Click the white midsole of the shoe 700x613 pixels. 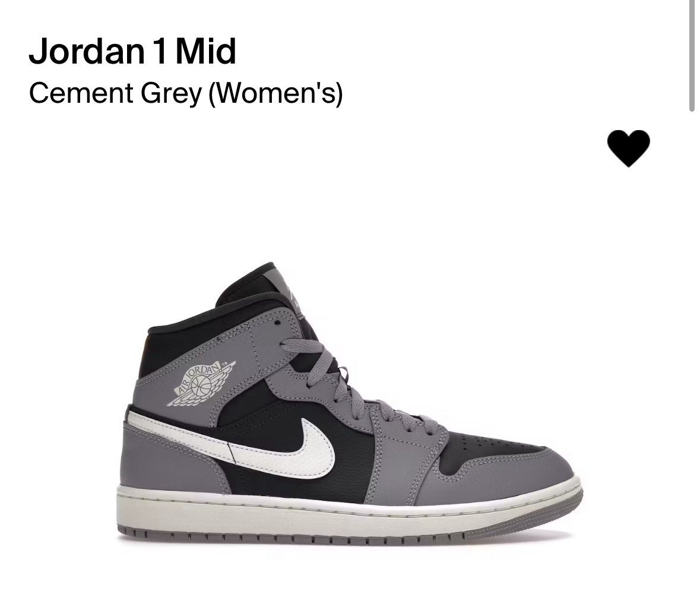(348, 509)
